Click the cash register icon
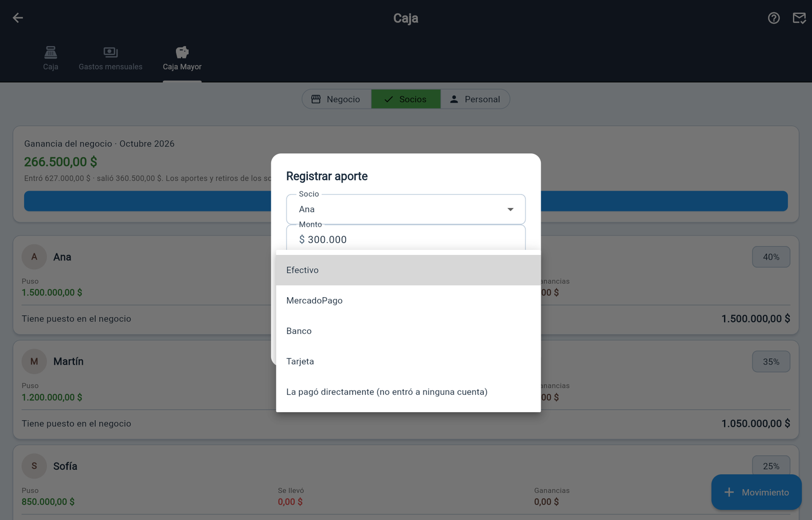 tap(51, 52)
